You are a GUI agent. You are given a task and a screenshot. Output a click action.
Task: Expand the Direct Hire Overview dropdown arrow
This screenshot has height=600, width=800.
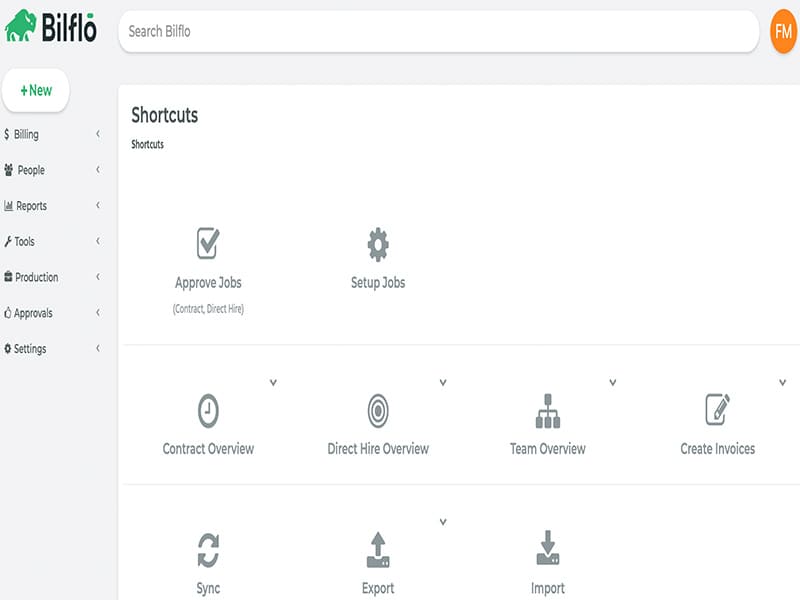coord(443,382)
